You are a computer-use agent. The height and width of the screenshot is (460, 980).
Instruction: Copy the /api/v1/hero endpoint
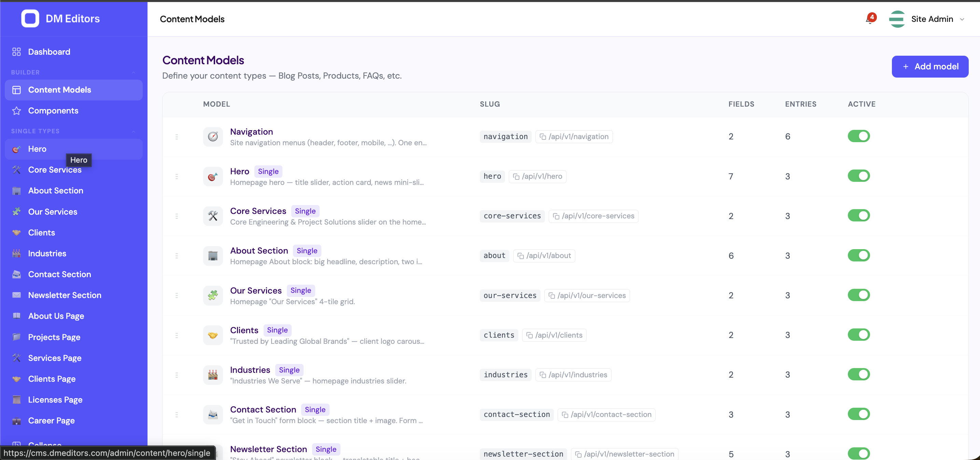537,176
